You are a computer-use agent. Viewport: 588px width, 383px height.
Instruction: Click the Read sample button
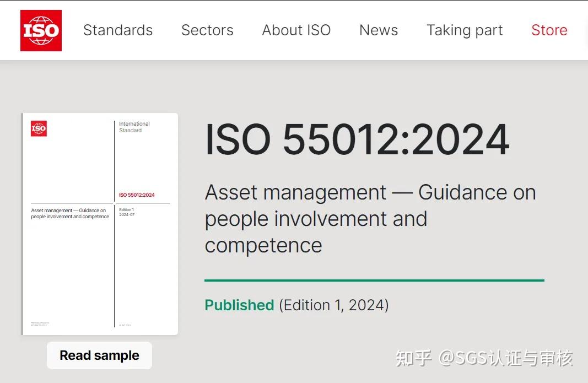[99, 355]
